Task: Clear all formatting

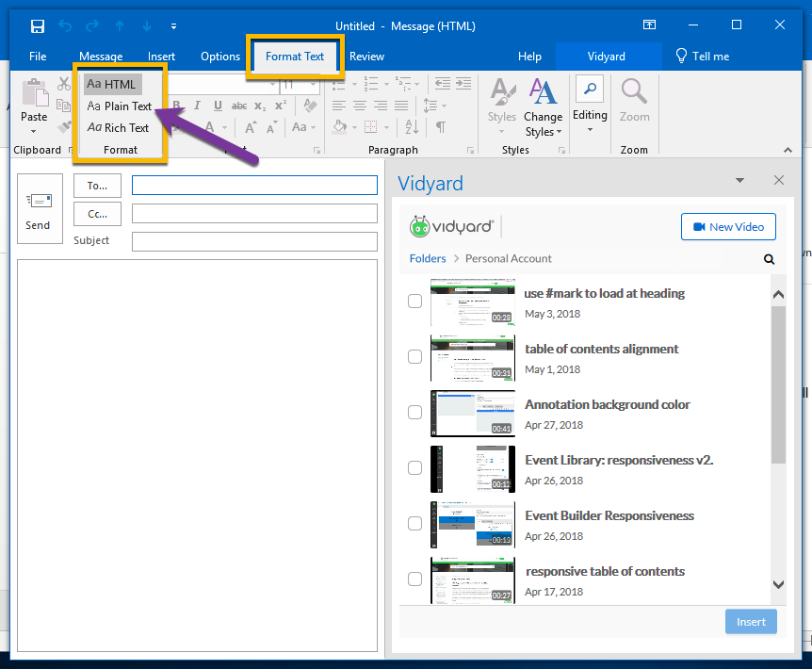Action: (x=310, y=106)
